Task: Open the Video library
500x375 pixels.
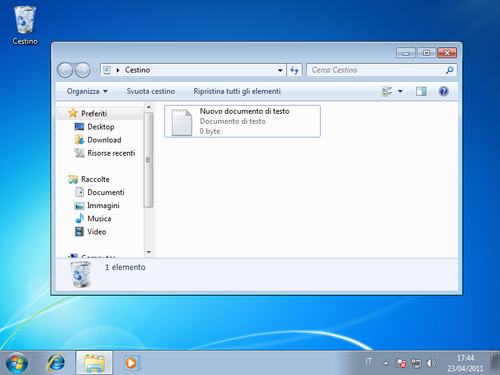Action: tap(97, 232)
